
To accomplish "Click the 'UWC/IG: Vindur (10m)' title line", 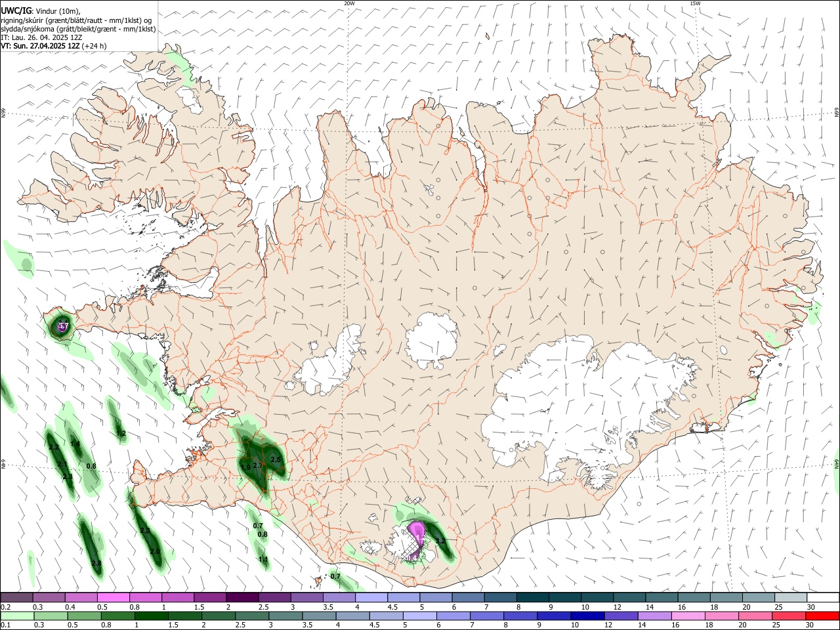I will (x=41, y=10).
